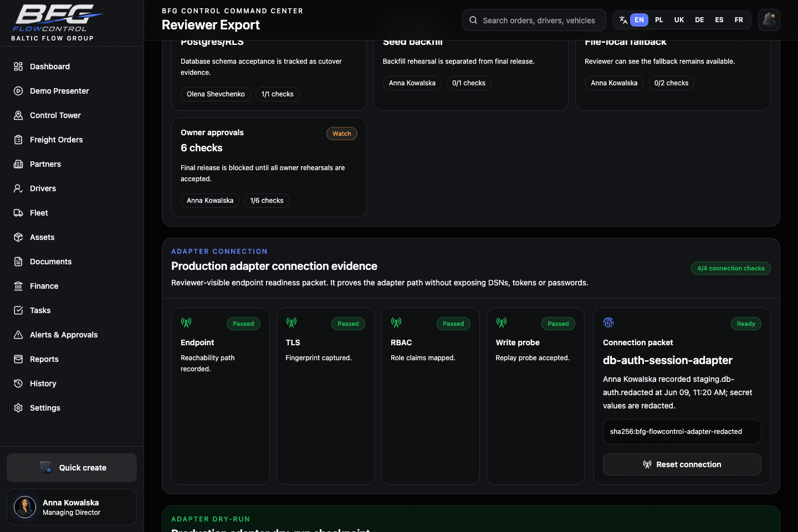This screenshot has height=532, width=798.
Task: Click the Anna Kowalska chip in Owner approvals
Action: click(210, 201)
